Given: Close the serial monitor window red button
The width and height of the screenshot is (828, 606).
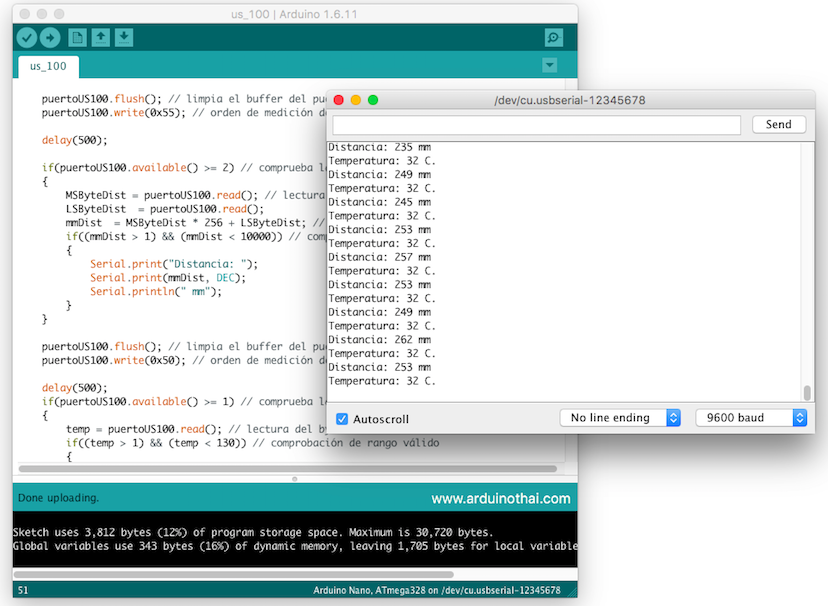Looking at the screenshot, I should tap(339, 100).
